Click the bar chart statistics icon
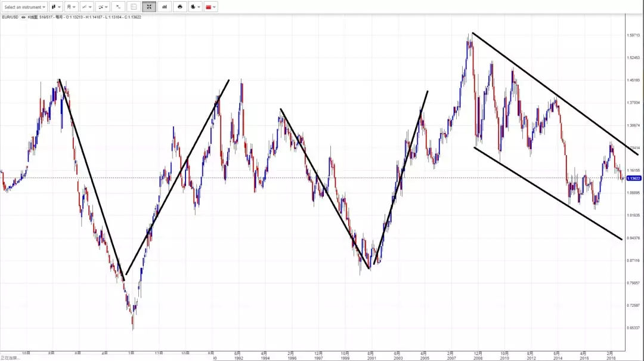Image resolution: width=644 pixels, height=361 pixels. pyautogui.click(x=164, y=7)
